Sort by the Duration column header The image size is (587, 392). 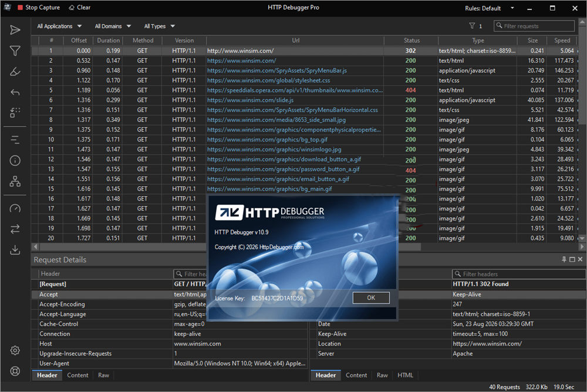[108, 40]
